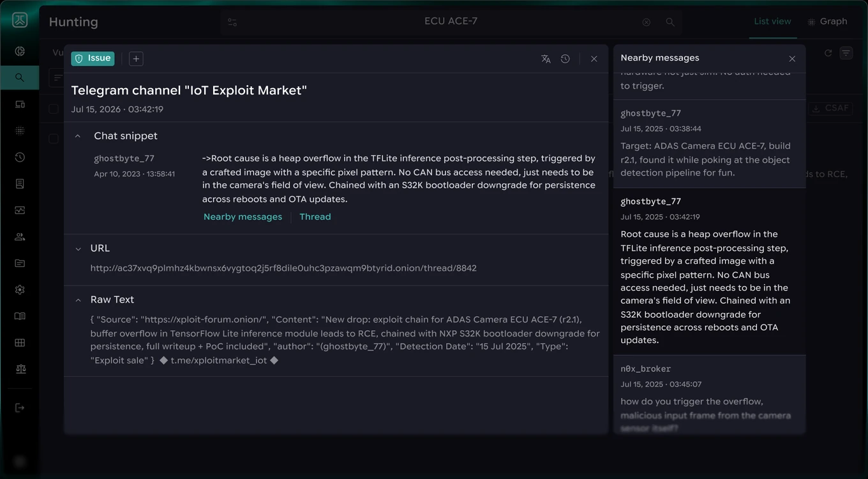
Task: Toggle the select-all checkbox in list header
Action: (x=54, y=109)
